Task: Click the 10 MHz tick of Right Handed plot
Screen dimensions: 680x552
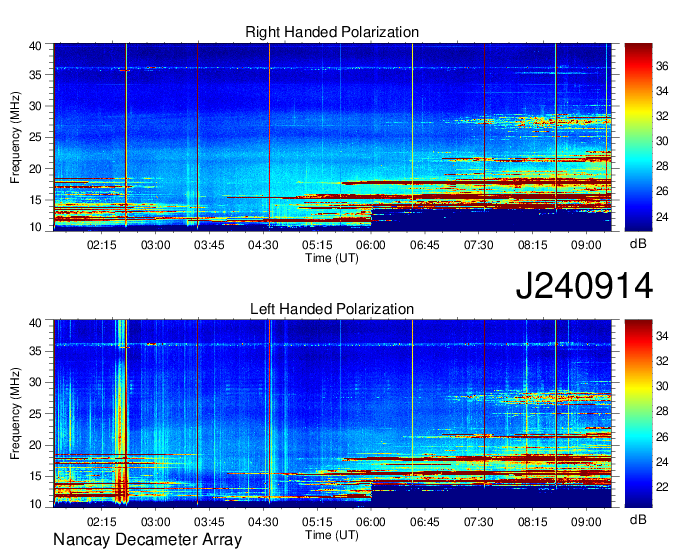Action: (36, 227)
